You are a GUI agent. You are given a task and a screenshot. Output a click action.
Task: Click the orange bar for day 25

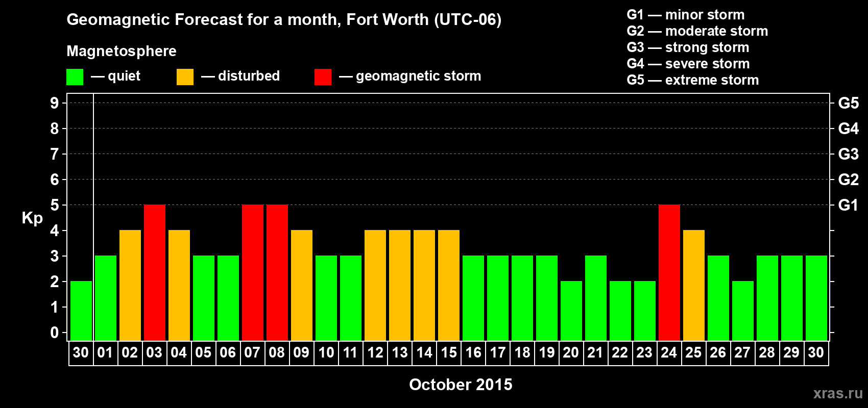pos(694,285)
